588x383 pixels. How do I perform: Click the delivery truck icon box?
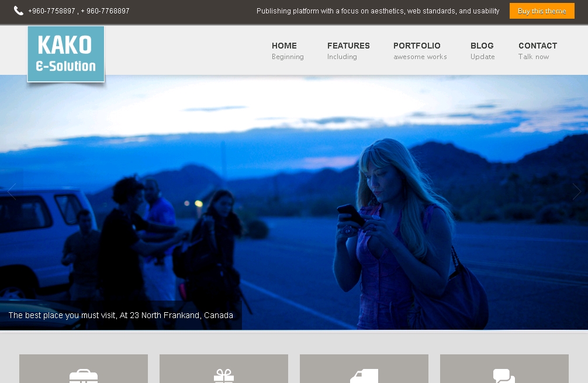(364, 370)
